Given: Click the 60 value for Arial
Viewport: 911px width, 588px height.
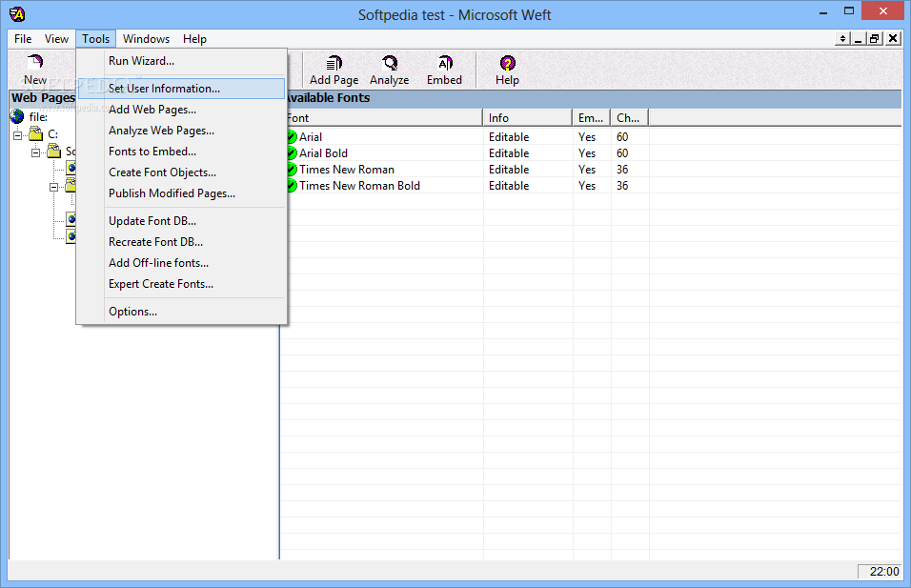Looking at the screenshot, I should [x=622, y=137].
